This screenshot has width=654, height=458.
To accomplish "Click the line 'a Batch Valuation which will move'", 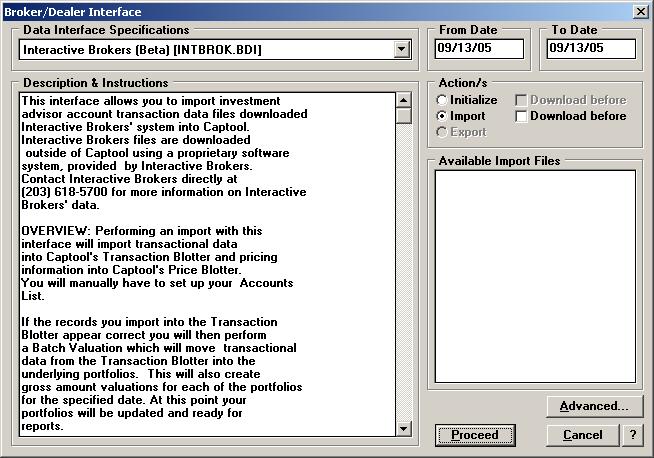I will [118, 348].
